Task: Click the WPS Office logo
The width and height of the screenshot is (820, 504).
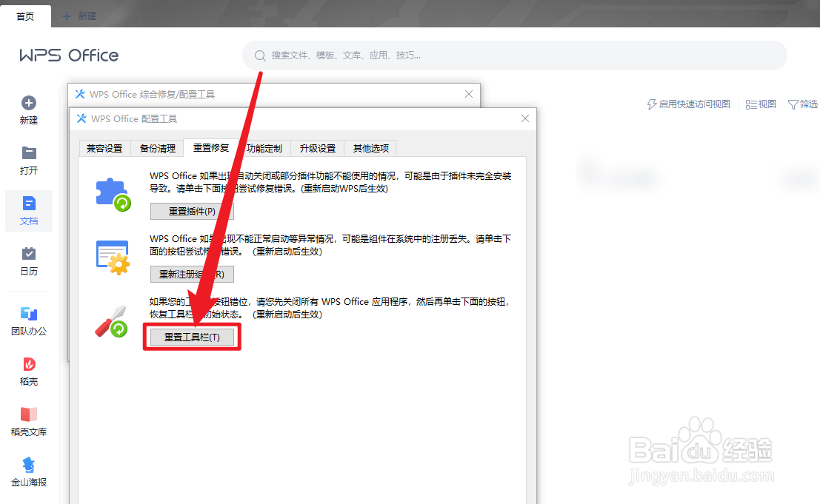Action: 69,56
